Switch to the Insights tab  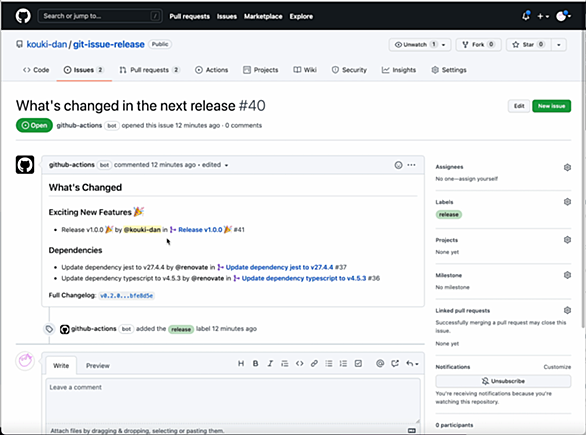click(x=399, y=70)
